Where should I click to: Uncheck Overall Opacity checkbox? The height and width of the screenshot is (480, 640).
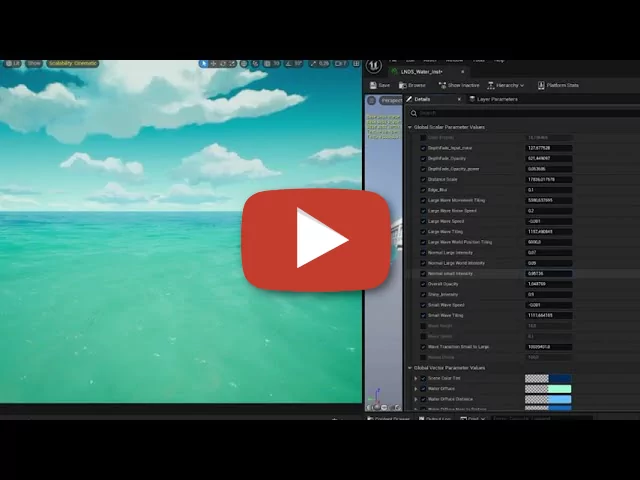coord(423,284)
